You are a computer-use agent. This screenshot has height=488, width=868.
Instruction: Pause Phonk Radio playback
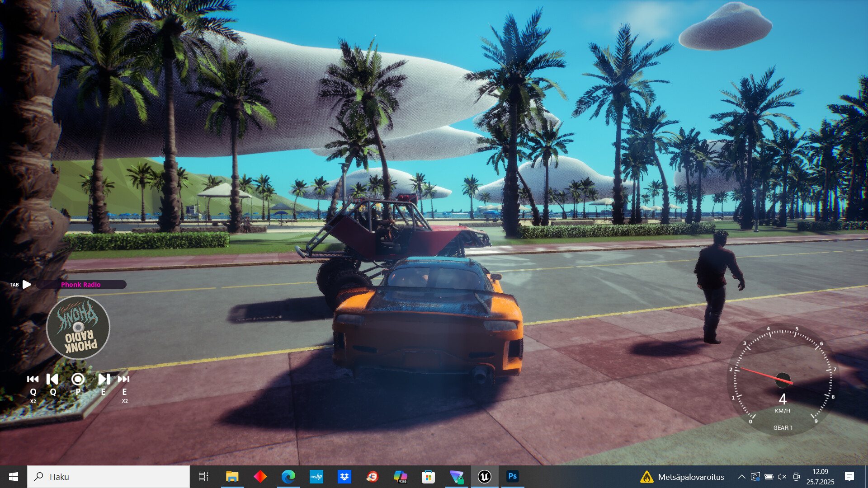[x=77, y=380]
